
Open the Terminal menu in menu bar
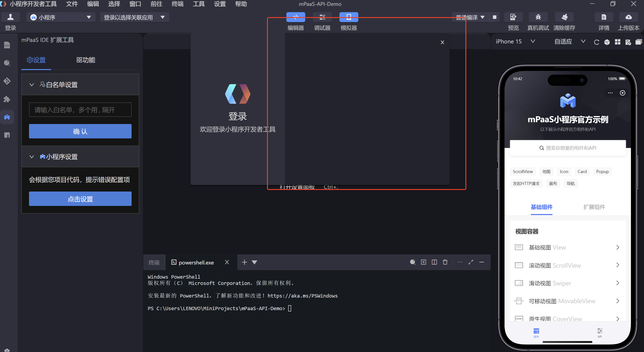pyautogui.click(x=177, y=4)
